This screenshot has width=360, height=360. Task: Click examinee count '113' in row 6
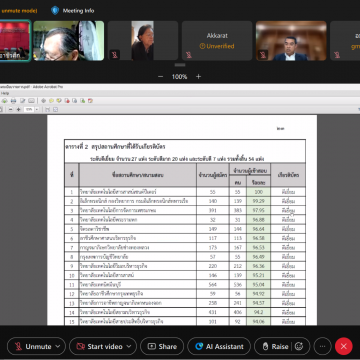point(238,238)
